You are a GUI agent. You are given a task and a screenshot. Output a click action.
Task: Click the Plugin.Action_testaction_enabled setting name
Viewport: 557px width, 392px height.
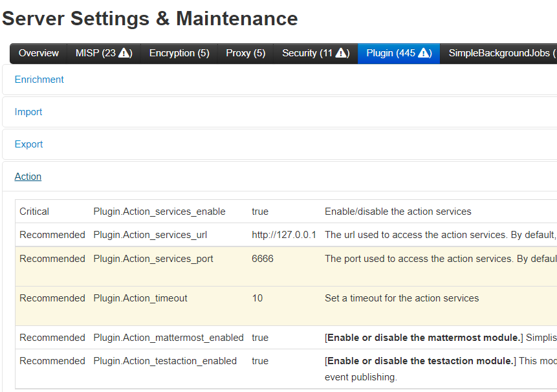point(166,360)
